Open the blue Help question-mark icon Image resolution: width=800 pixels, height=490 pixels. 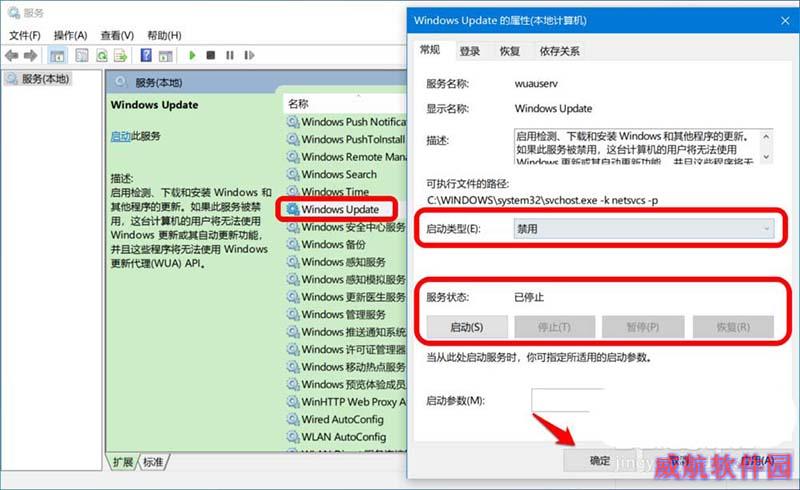click(146, 55)
